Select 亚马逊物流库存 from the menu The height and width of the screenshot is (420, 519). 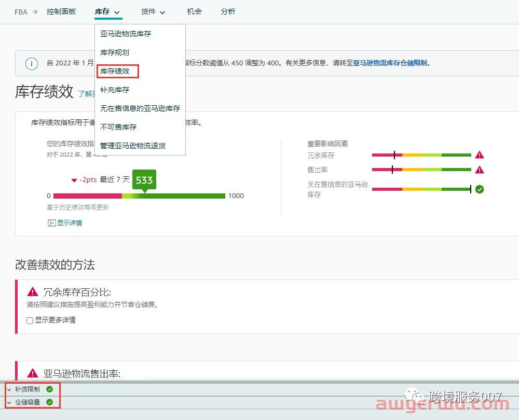[126, 34]
